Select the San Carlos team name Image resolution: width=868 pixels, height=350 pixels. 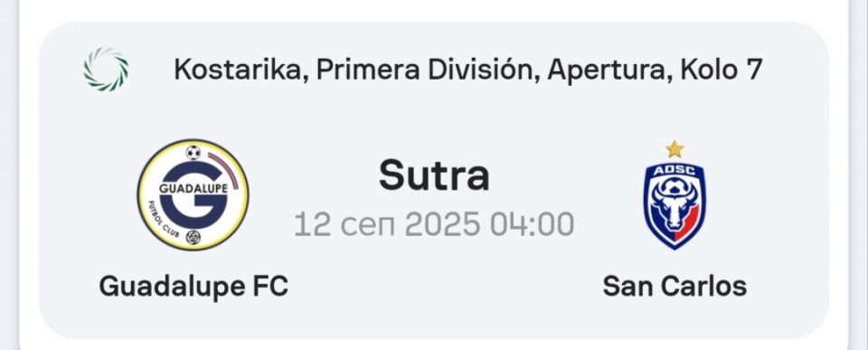click(x=675, y=287)
